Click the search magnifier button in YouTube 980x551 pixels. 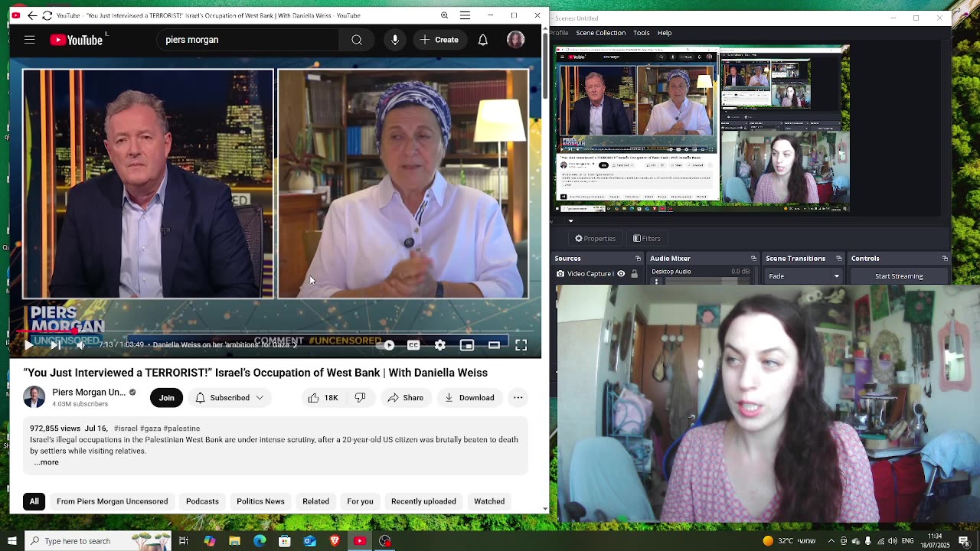point(357,40)
